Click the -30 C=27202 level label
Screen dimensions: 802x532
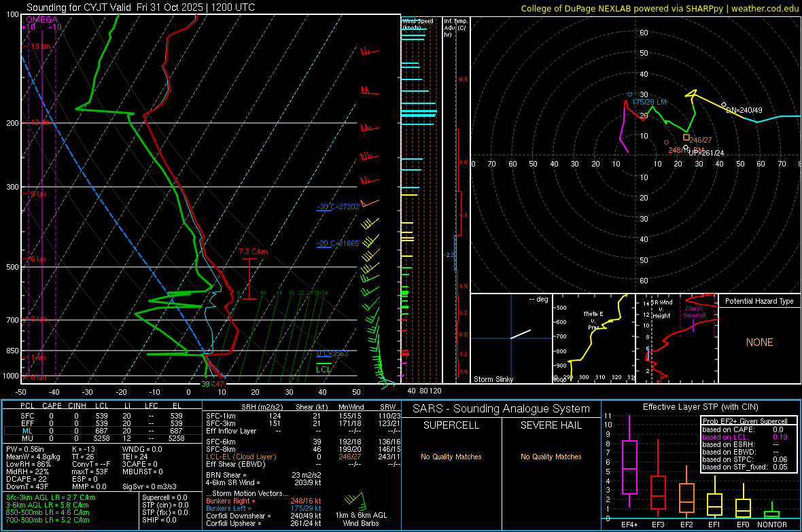click(x=338, y=207)
